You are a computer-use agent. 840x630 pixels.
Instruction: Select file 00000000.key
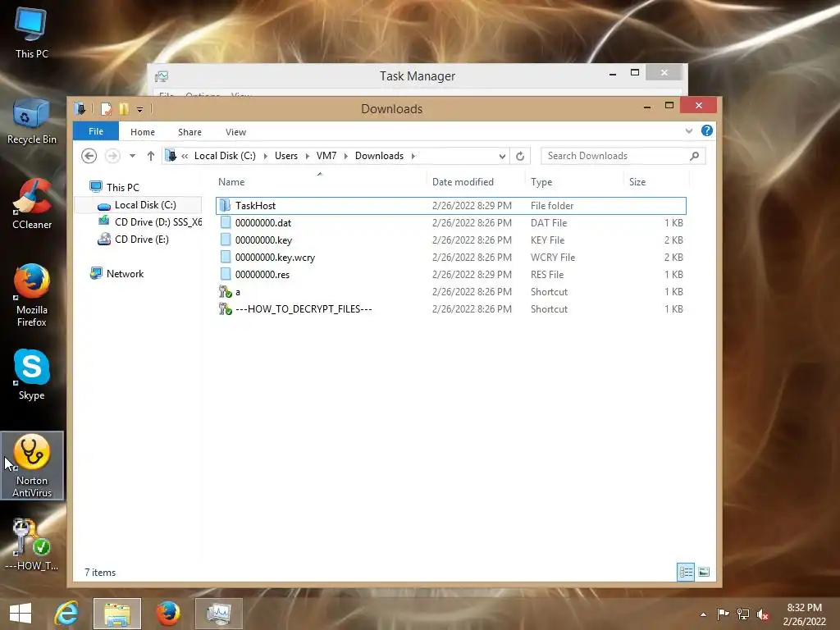pos(450,240)
